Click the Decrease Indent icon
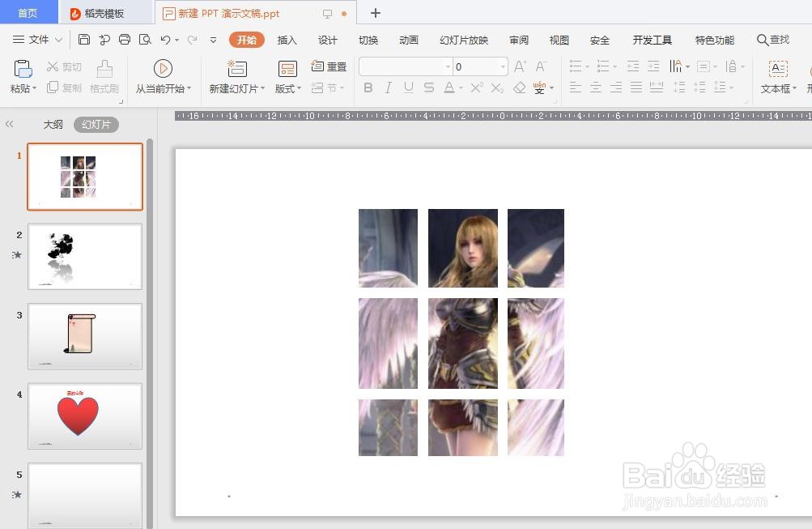 (633, 66)
